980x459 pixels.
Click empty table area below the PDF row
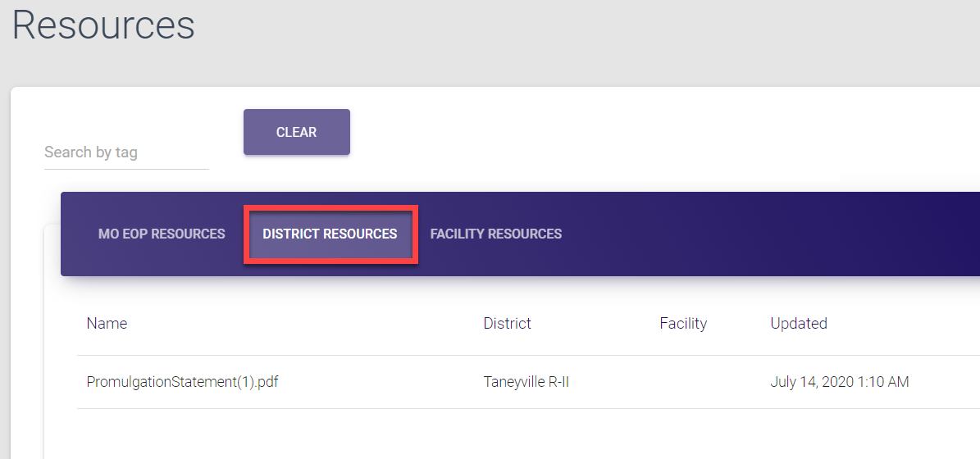point(492,434)
